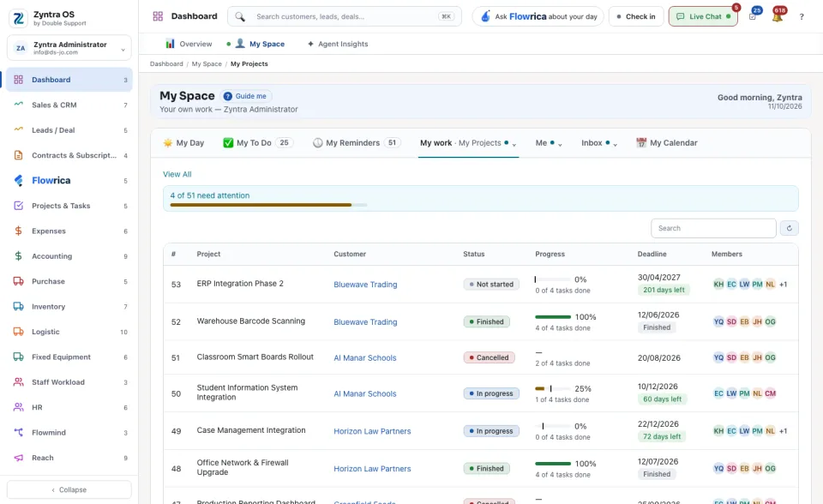Viewport: 823px width, 504px height.
Task: Open Sales & CRM chart icon
Action: point(18,105)
